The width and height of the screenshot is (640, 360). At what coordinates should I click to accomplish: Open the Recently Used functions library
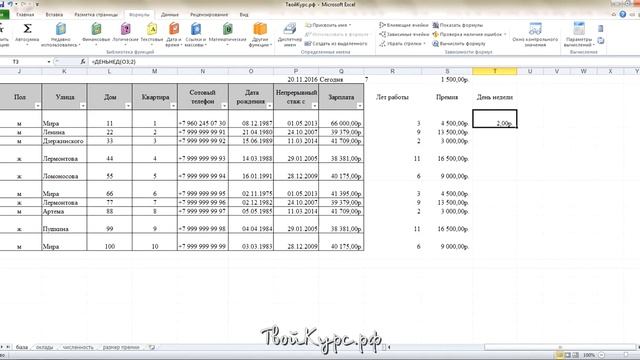pos(60,34)
